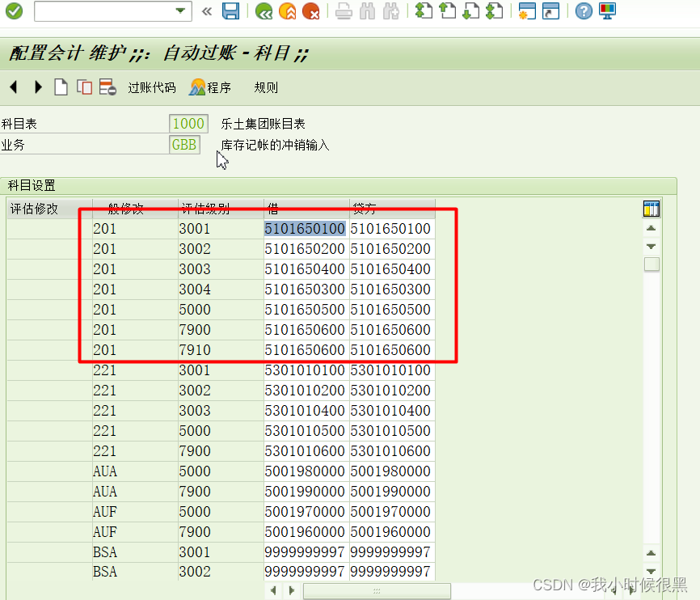Screen dimensions: 700x600
Task: Open the Find (binoculars) icon
Action: (x=368, y=12)
